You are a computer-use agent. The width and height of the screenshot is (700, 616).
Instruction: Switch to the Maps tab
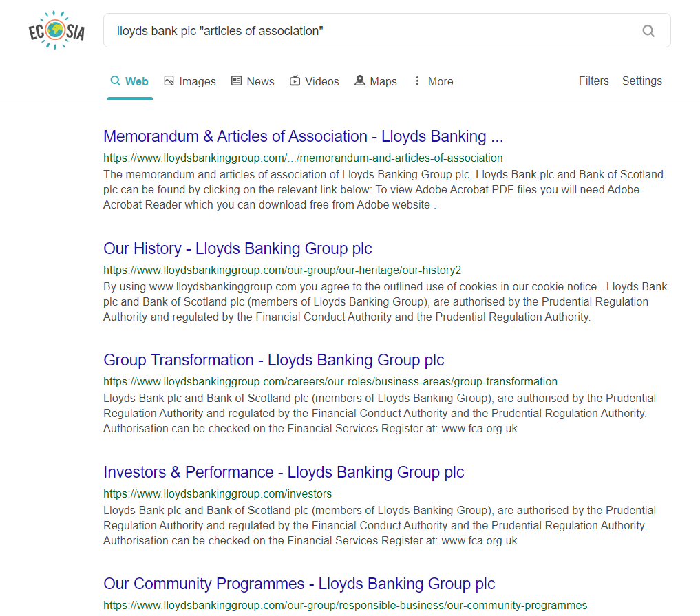click(375, 81)
